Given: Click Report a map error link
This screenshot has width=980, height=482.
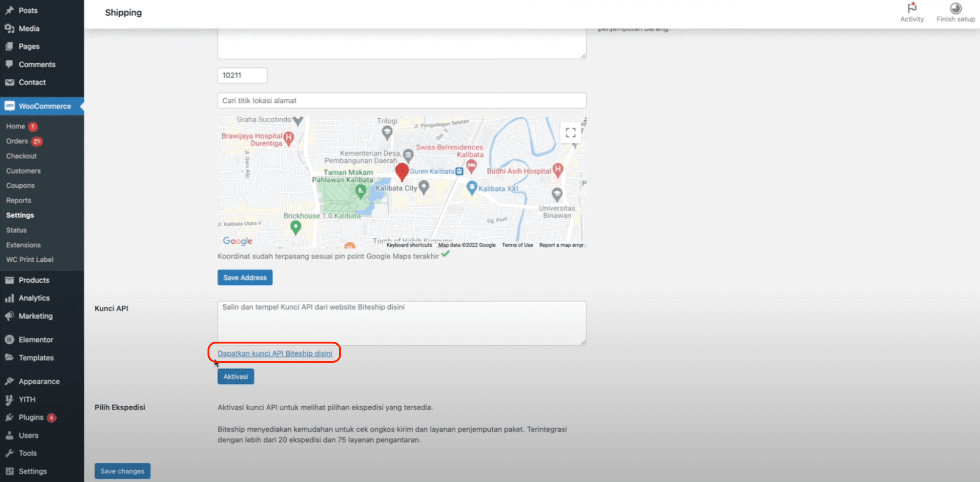Looking at the screenshot, I should coord(561,245).
